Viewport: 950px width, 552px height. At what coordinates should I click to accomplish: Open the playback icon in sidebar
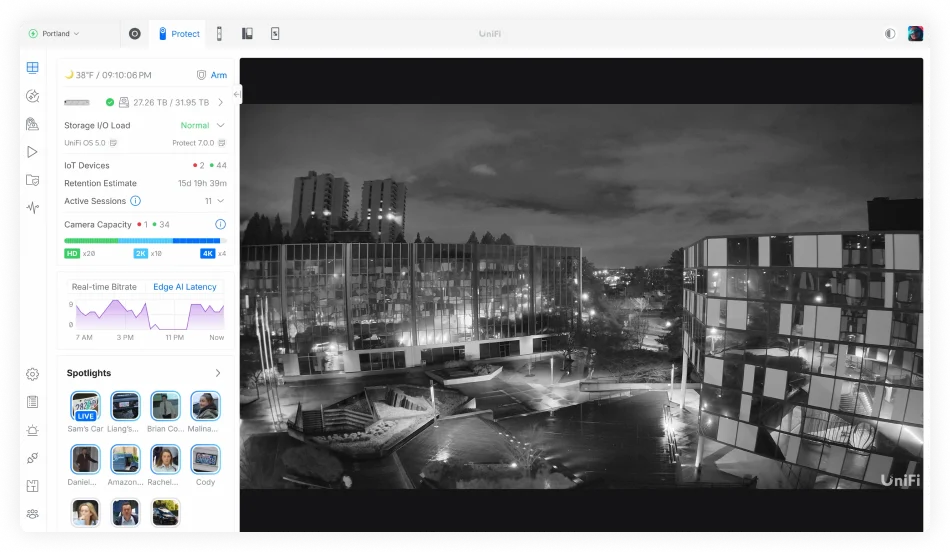click(33, 152)
